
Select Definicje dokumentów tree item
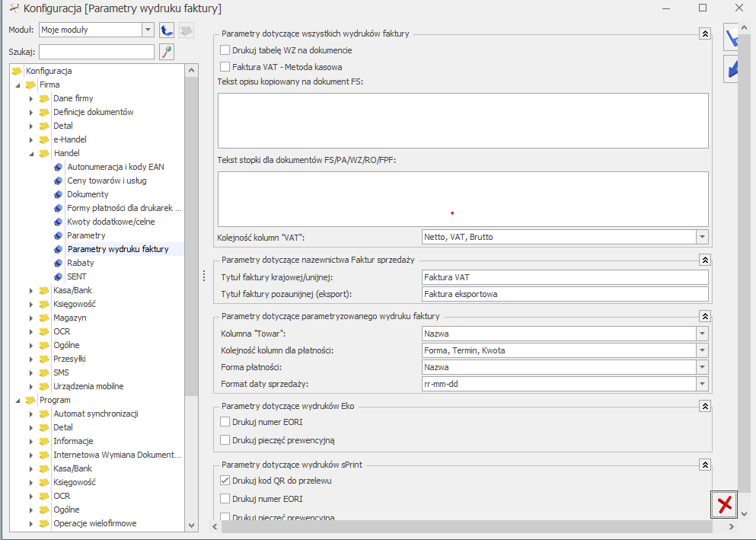[94, 112]
